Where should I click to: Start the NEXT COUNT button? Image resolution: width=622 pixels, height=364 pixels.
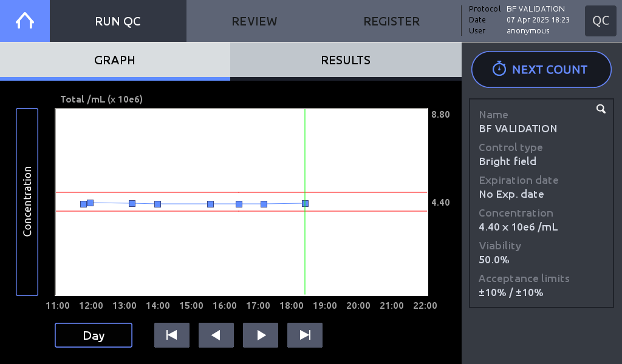541,69
